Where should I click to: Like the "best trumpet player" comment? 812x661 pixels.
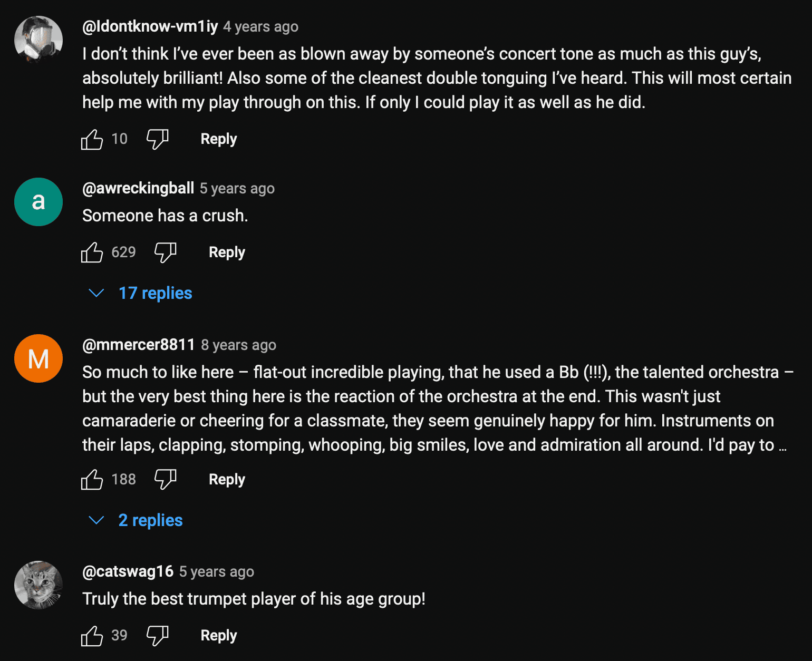pos(92,636)
